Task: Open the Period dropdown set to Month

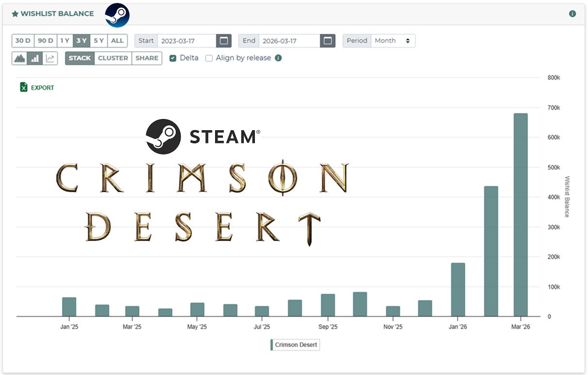Action: pos(393,41)
